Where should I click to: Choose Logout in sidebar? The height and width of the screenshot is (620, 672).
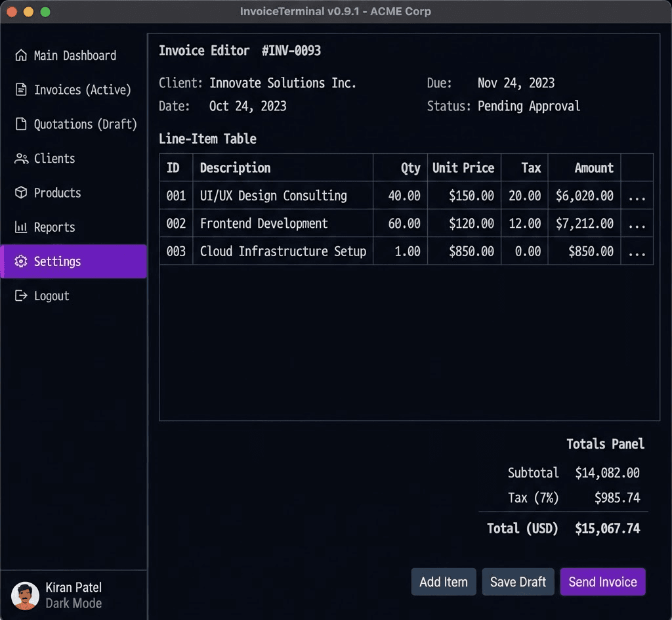pyautogui.click(x=51, y=296)
